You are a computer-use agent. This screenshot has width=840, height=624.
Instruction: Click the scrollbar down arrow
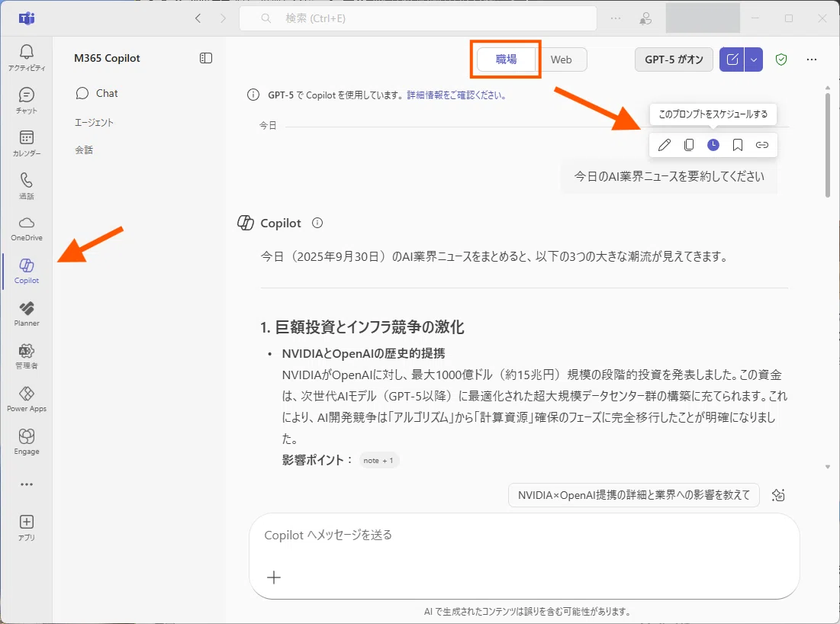coord(828,467)
